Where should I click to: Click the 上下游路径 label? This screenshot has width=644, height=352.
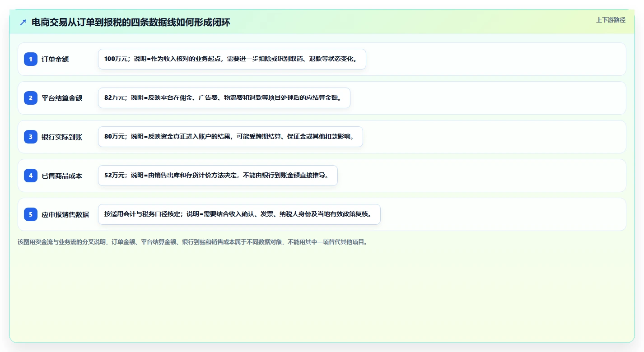tap(611, 20)
